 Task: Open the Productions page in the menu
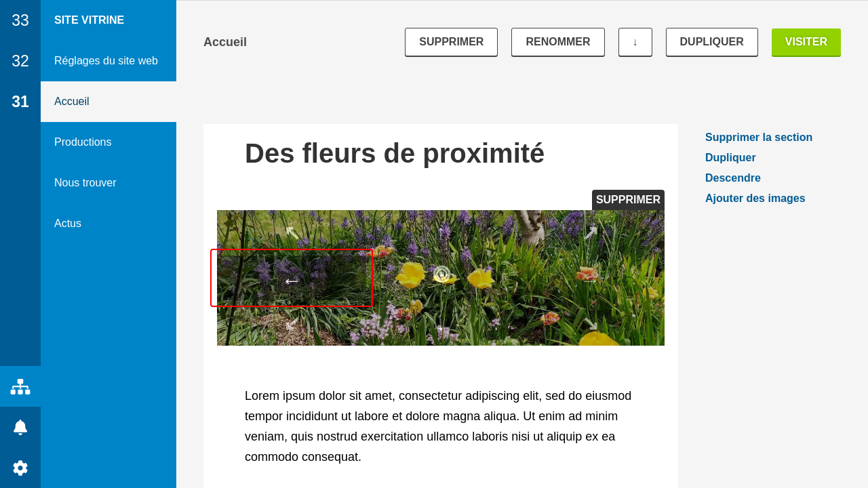(x=83, y=142)
